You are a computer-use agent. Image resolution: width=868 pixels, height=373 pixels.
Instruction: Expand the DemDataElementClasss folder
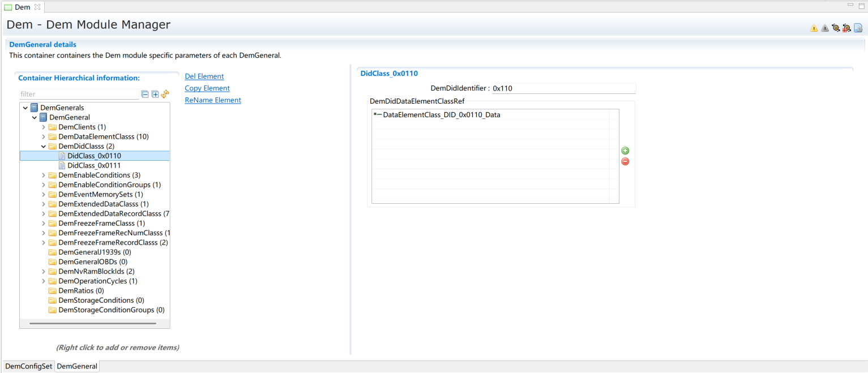(x=44, y=137)
